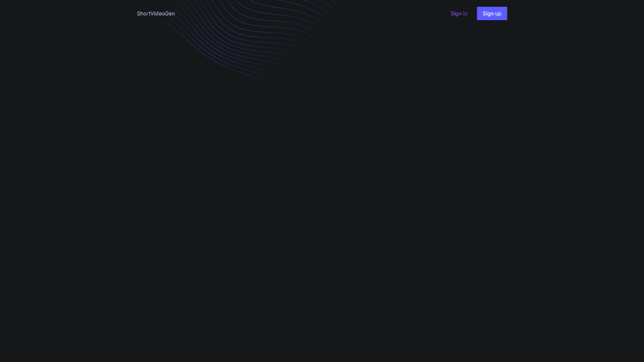The width and height of the screenshot is (644, 362).
Task: Hit the Sign up button in navbar
Action: coord(492,14)
